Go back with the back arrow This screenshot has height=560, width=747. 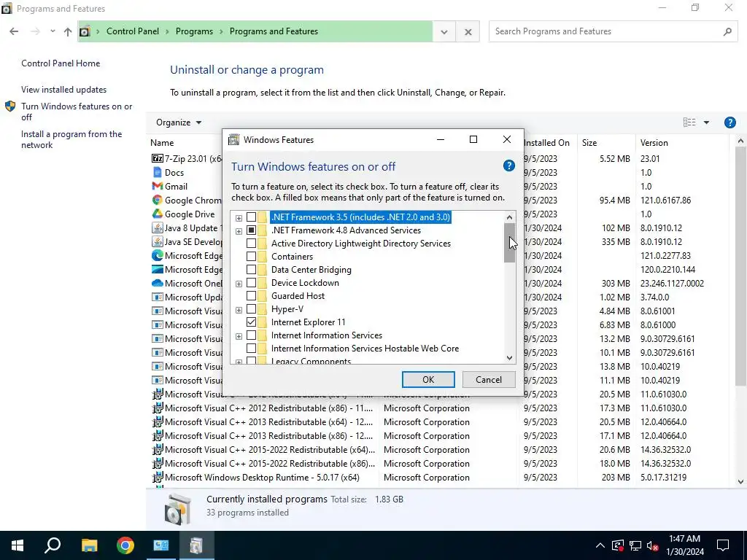14,31
